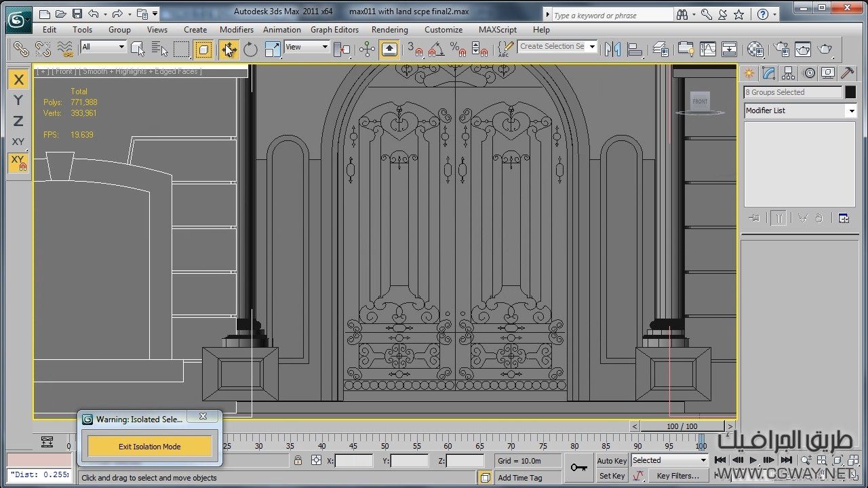Click the Key Filters button
The height and width of the screenshot is (488, 868).
677,476
